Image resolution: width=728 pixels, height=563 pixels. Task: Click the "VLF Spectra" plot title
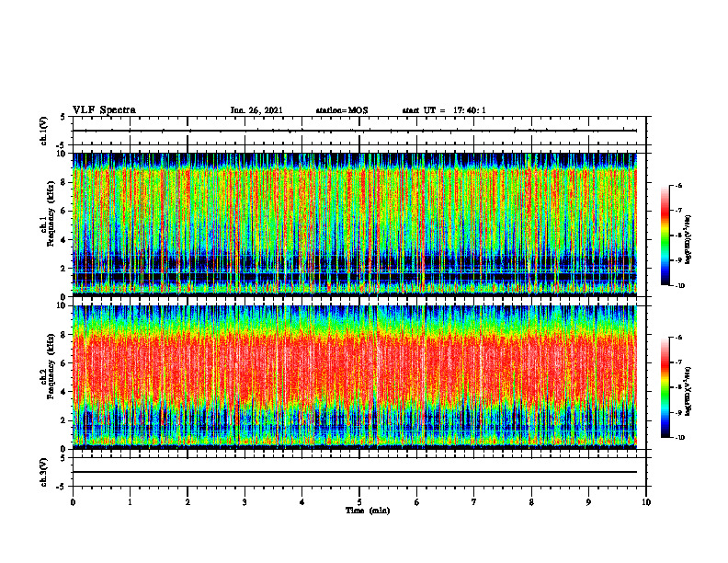click(x=104, y=110)
